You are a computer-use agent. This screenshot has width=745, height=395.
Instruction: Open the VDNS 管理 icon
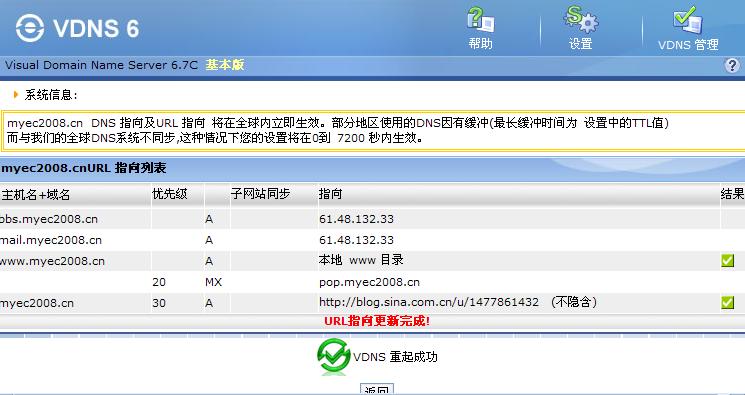(x=688, y=20)
